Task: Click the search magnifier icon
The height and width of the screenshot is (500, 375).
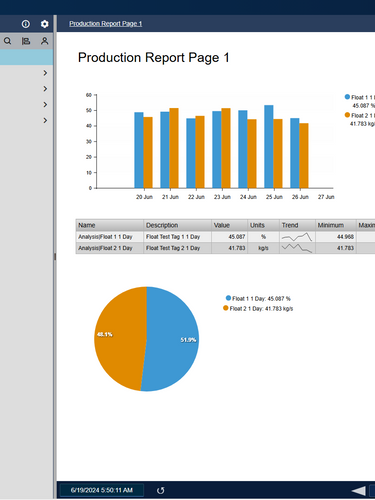Action: click(7, 41)
